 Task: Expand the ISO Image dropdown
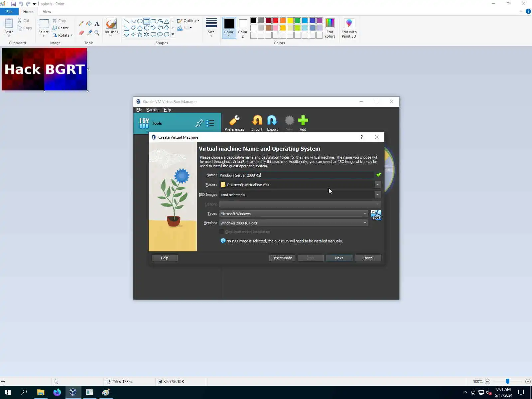click(x=377, y=195)
